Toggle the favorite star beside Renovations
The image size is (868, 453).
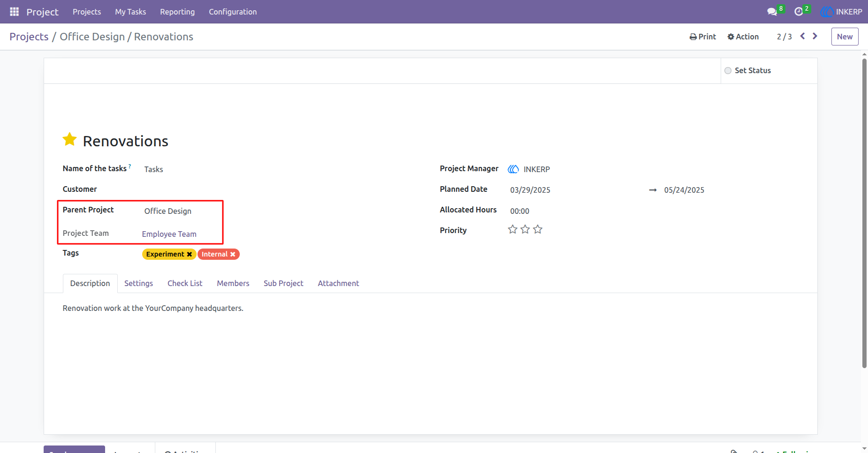[x=70, y=139]
